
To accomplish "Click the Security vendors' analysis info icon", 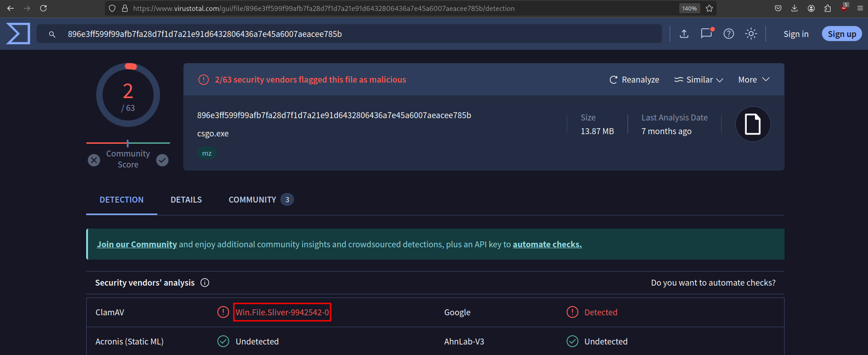I will click(205, 282).
